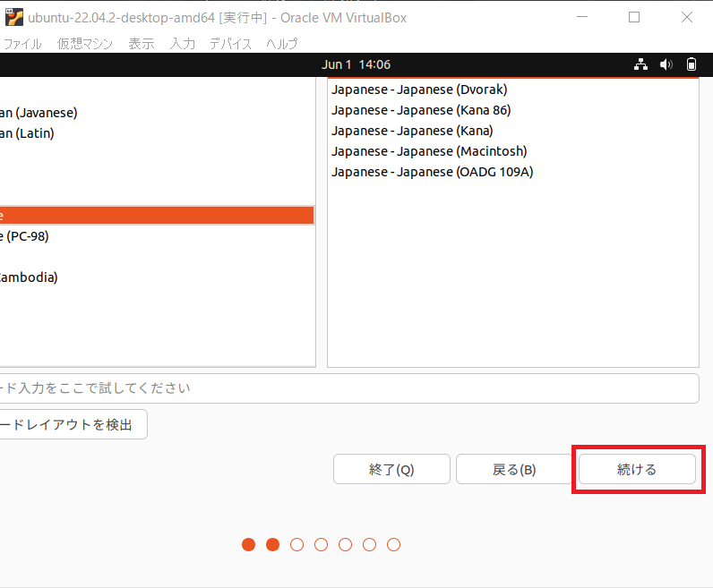The image size is (713, 588).
Task: Click the 戻る(B) button
Action: [x=514, y=469]
